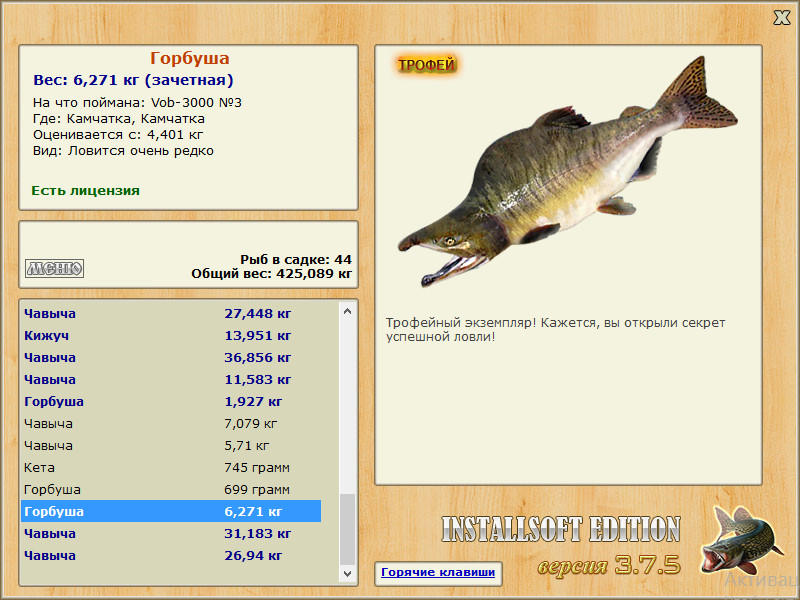Click the версия 3.7.5 label
The height and width of the screenshot is (600, 800).
coord(609,565)
